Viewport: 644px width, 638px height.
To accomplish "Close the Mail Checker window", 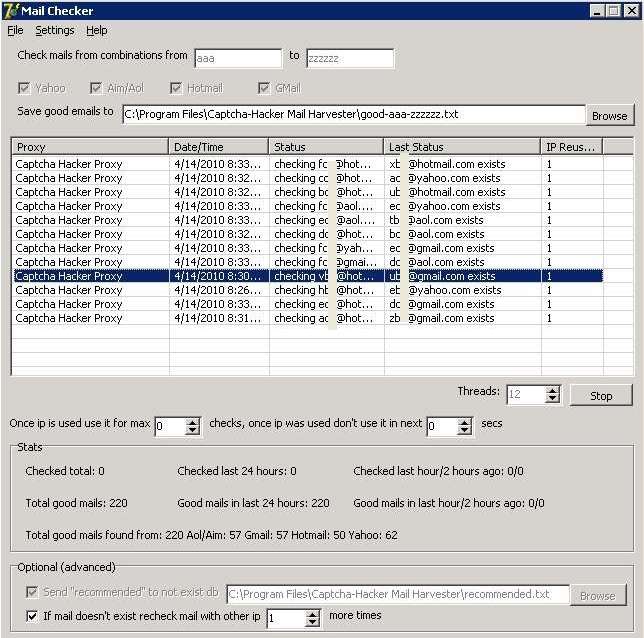I will pyautogui.click(x=631, y=11).
